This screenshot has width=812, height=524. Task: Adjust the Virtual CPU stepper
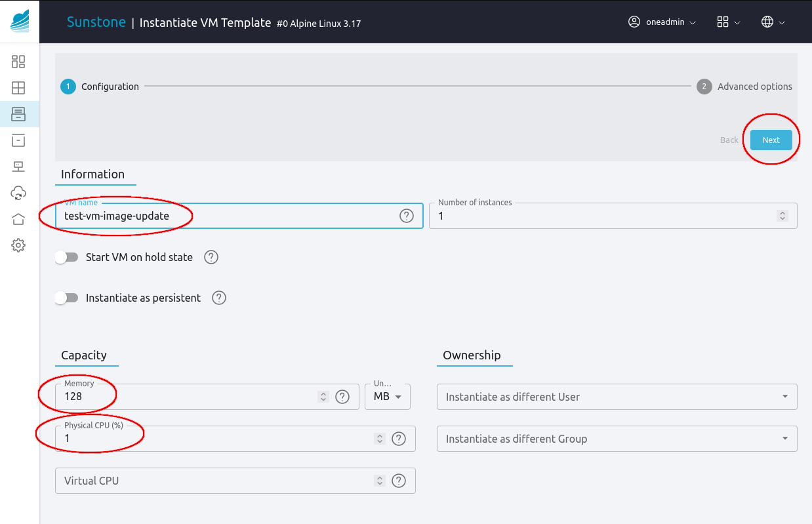[x=379, y=481]
